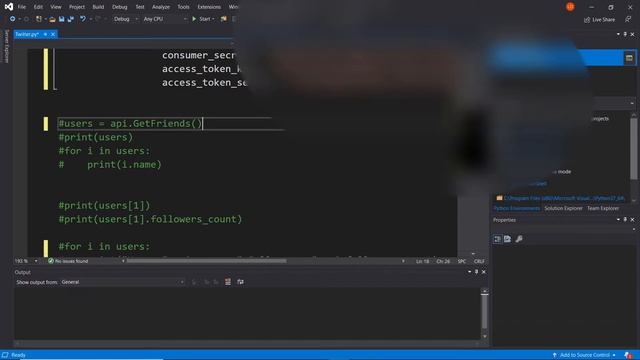Open a file with the folder toolbar icon

click(52, 19)
